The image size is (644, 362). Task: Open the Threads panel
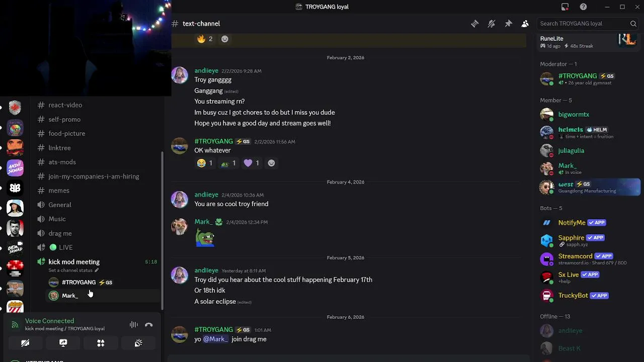tap(474, 24)
